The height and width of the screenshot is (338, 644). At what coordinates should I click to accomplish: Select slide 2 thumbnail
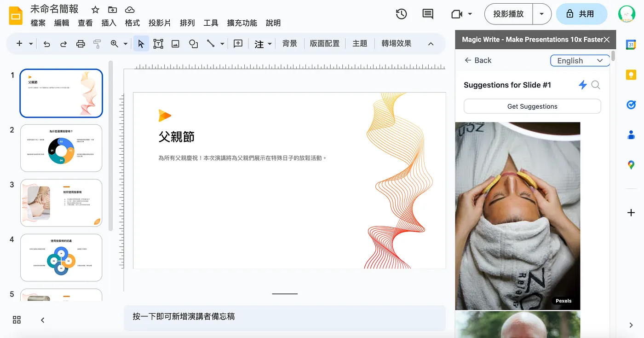click(x=61, y=148)
